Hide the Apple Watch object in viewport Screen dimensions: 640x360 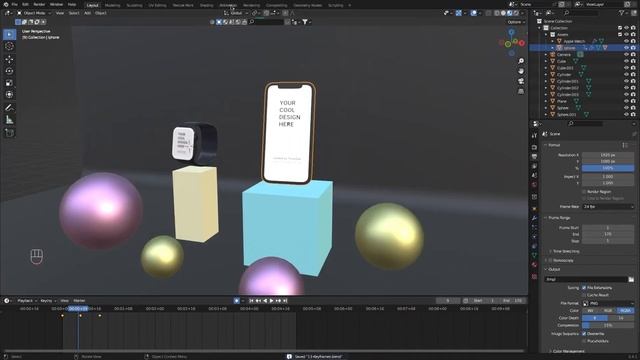627,41
